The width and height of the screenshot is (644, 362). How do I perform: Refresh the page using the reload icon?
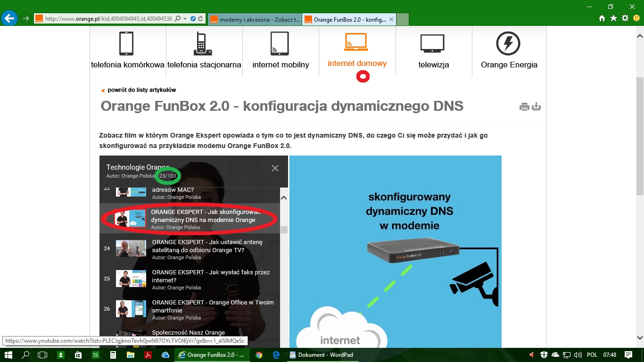pos(201,19)
